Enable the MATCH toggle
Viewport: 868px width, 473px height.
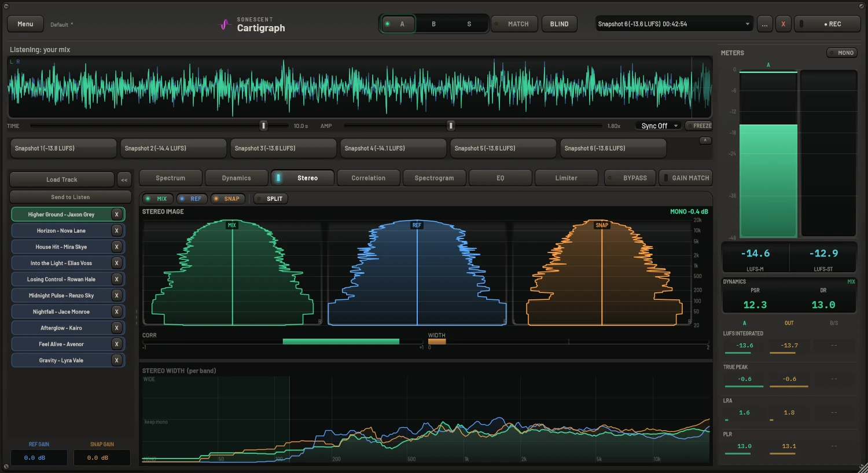point(514,24)
